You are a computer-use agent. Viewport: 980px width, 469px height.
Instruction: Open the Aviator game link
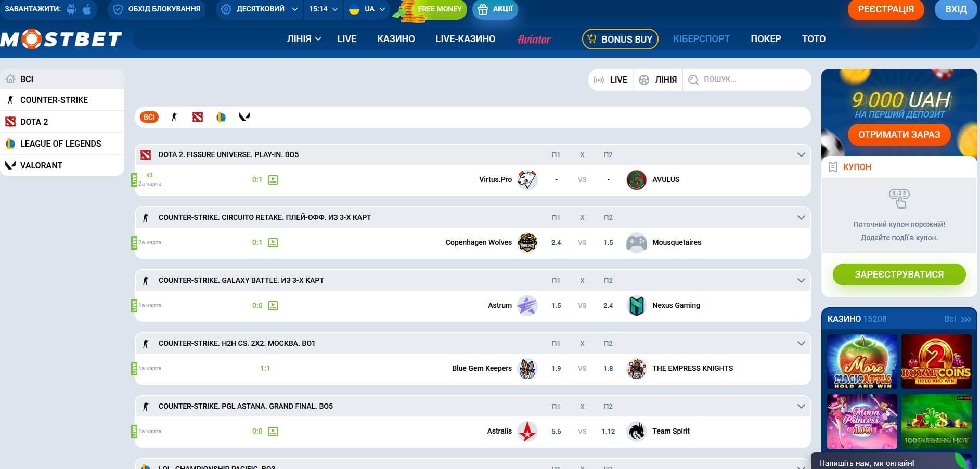tap(534, 39)
